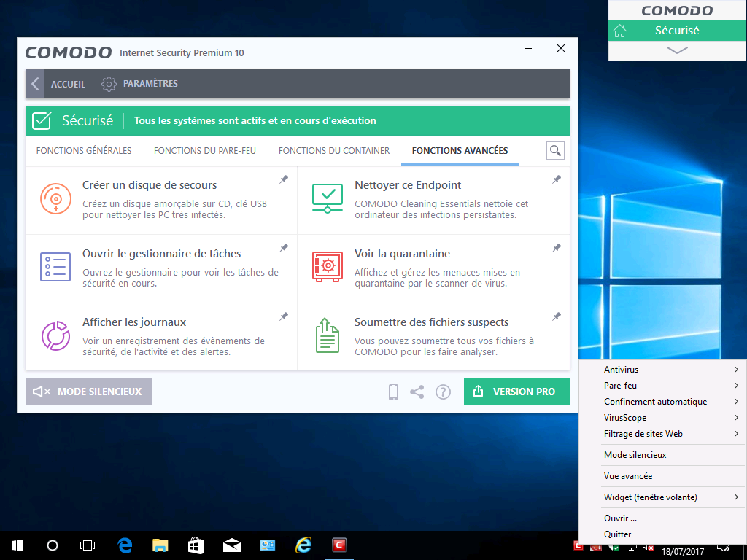
Task: Click the share icon
Action: pyautogui.click(x=417, y=392)
